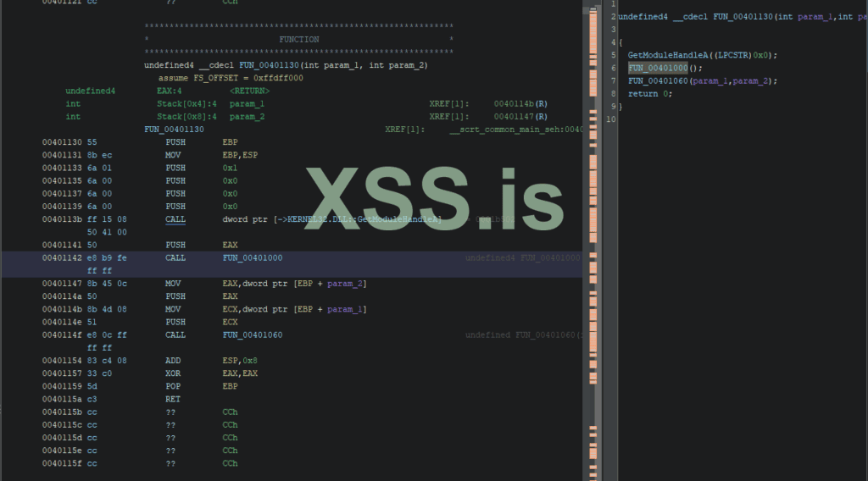Select the KERNEL32.DLL::GetModuleHandleA reference
Screen dimensions: 868x481
click(x=364, y=219)
